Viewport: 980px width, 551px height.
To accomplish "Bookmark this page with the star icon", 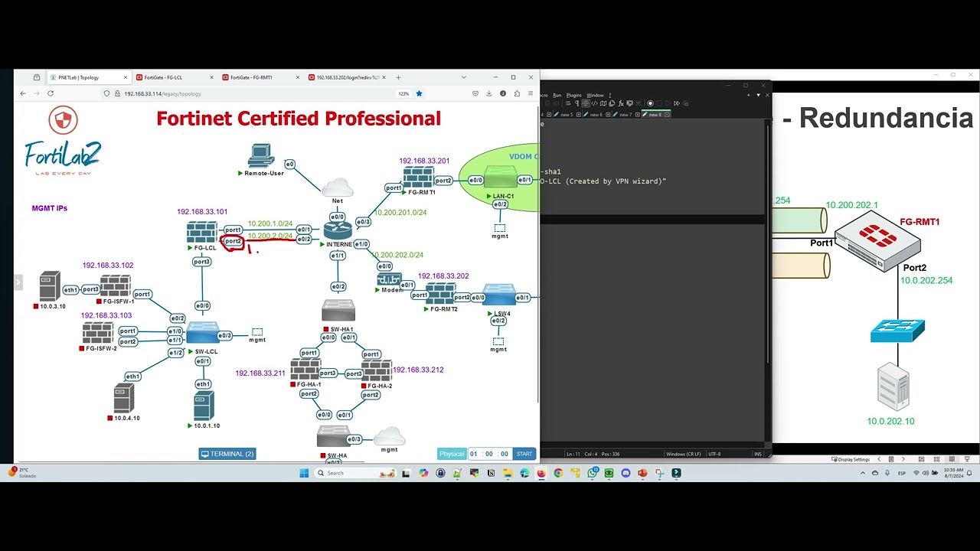I will (419, 93).
